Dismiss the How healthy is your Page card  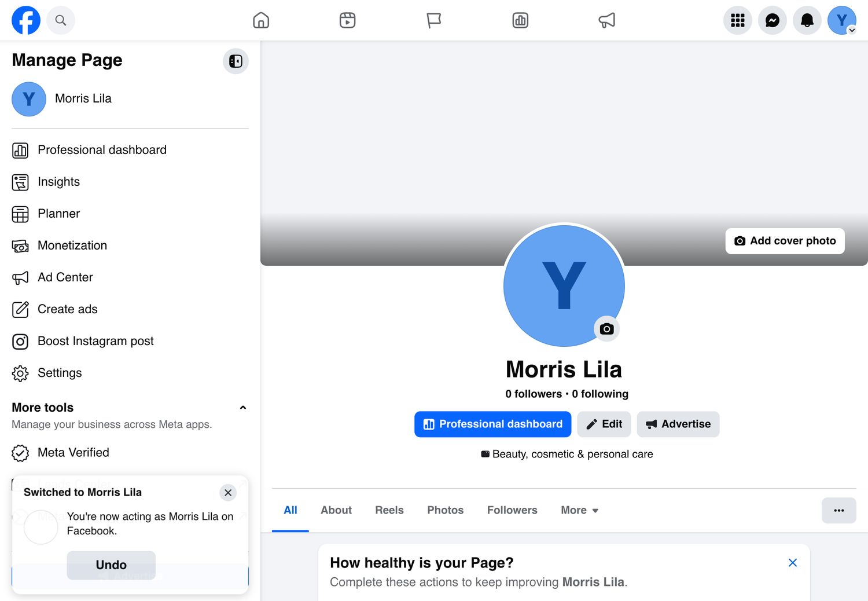pos(793,563)
